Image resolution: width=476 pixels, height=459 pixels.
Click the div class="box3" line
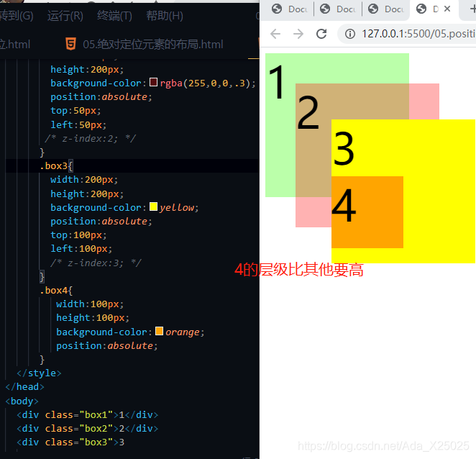click(x=70, y=442)
